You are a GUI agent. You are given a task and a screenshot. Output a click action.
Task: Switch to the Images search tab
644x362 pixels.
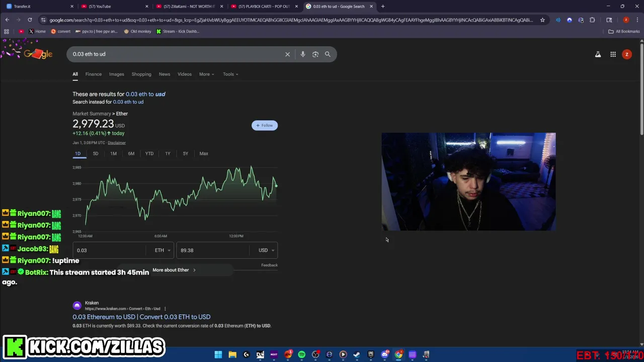click(116, 74)
